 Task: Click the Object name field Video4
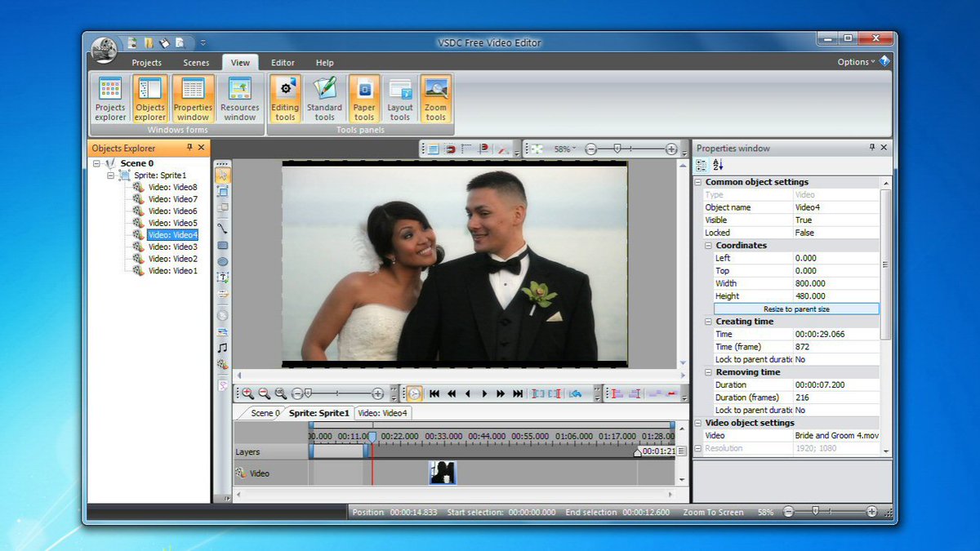coord(836,207)
